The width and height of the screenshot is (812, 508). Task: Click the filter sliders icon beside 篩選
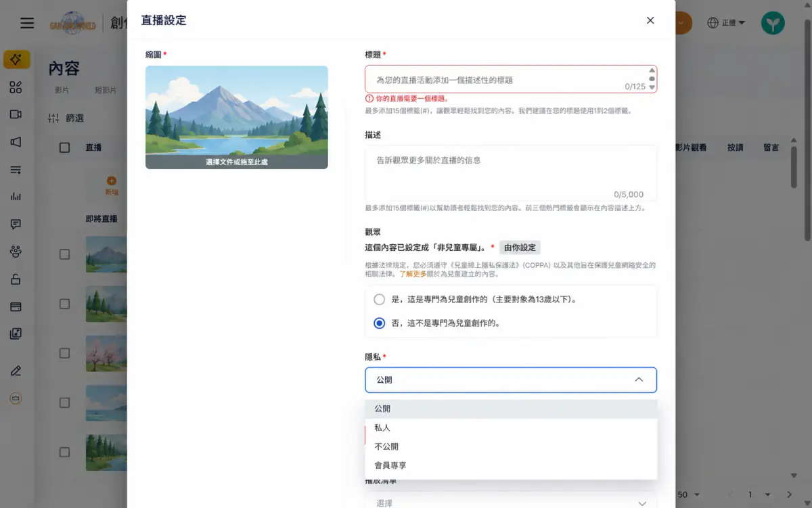tap(54, 118)
